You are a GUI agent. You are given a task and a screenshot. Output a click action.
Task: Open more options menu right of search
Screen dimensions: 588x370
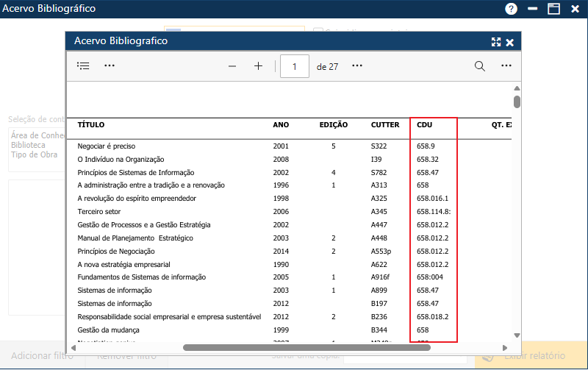point(506,66)
